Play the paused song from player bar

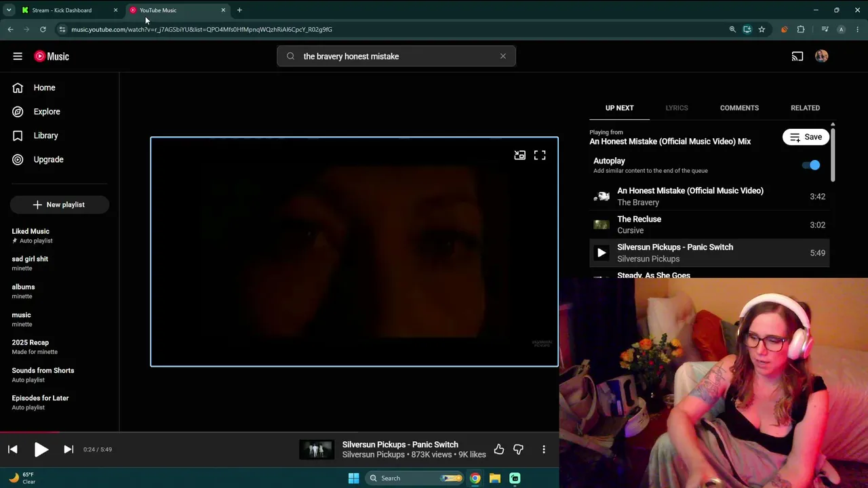(41, 449)
